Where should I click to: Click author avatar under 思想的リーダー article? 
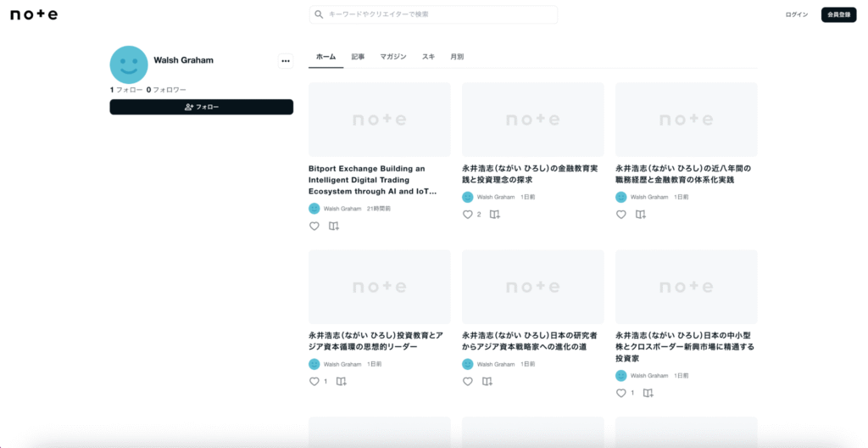[x=314, y=364]
